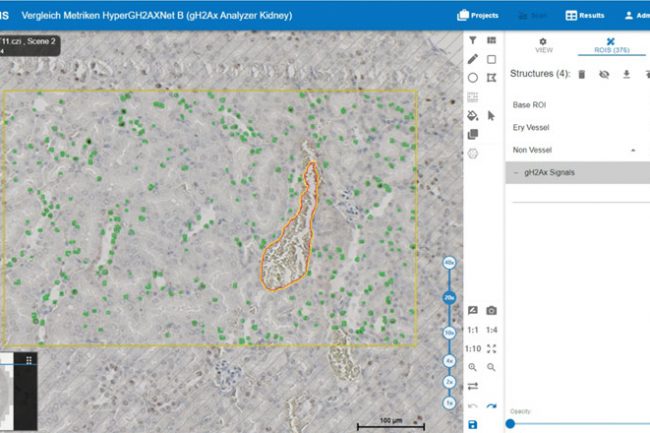Image resolution: width=650 pixels, height=433 pixels.
Task: Save annotations with the floppy disk icon
Action: tap(472, 425)
